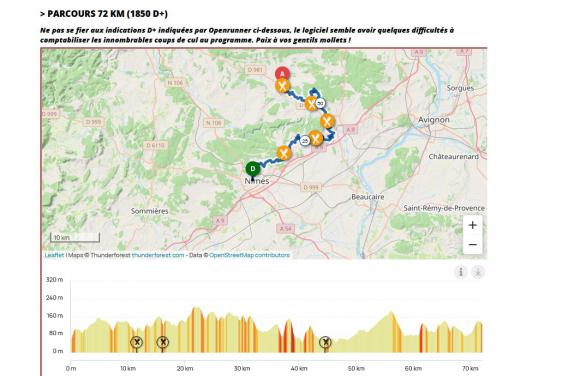The width and height of the screenshot is (580, 376).
Task: Zoom in with the map plus button
Action: tap(472, 225)
